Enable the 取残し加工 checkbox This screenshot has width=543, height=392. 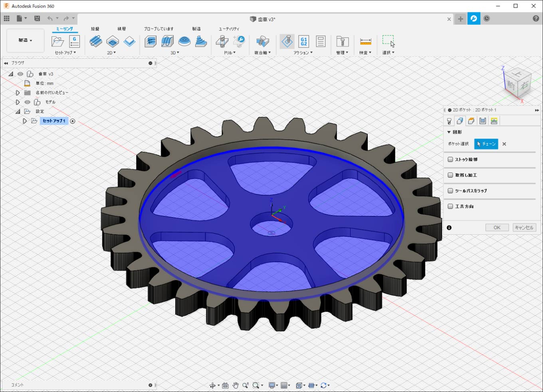450,175
